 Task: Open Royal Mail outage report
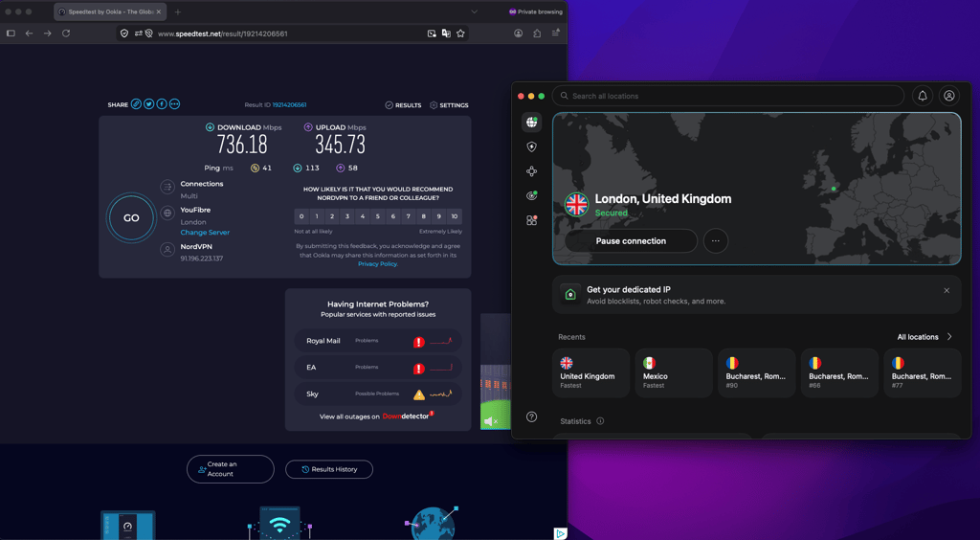[x=378, y=341]
